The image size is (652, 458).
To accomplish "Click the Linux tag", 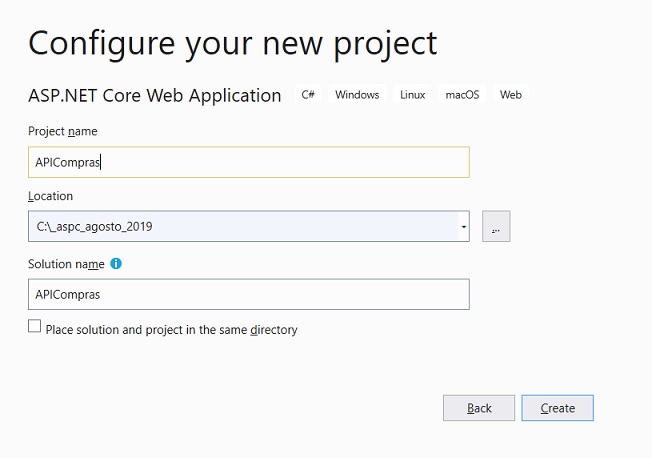I will (412, 95).
